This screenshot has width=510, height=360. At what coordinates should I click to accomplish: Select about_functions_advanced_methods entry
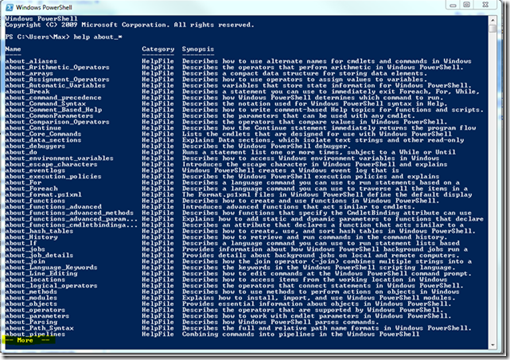coord(69,213)
